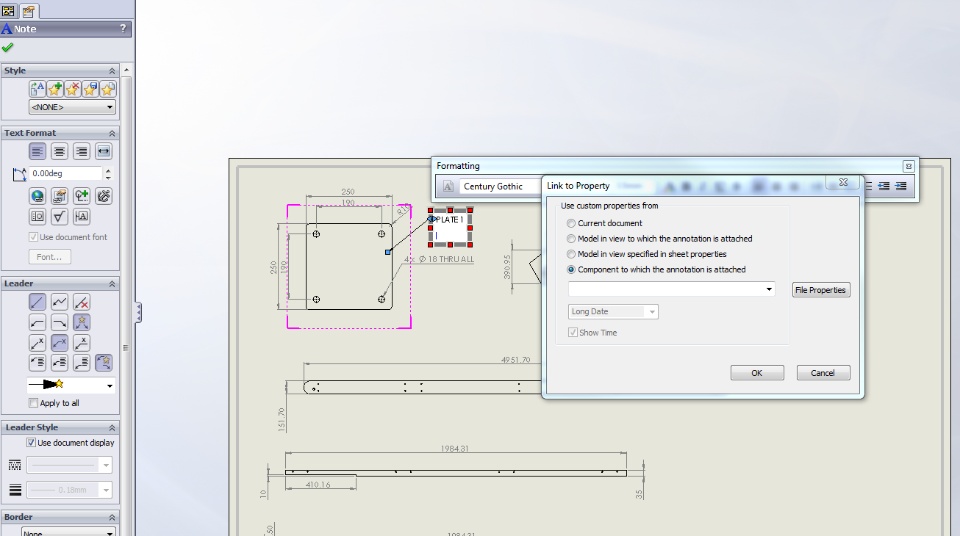Viewport: 960px width, 536px height.
Task: Click Lock/Unlock note icon
Action: [x=103, y=196]
